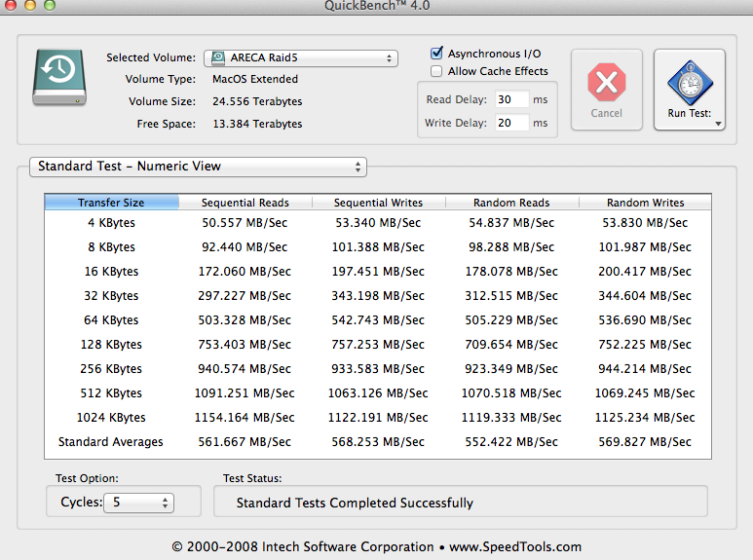Select the 512 KBytes row label
753x560 pixels.
point(111,393)
